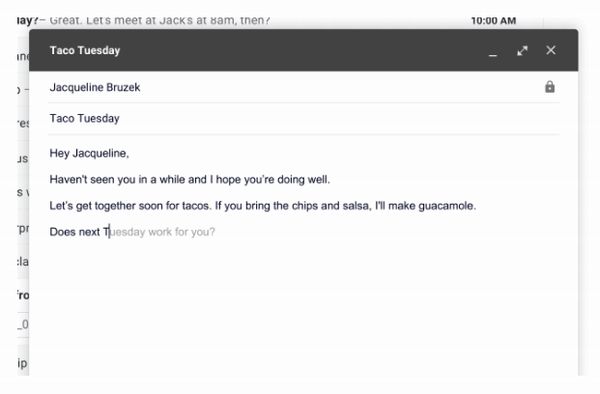Minimize the Taco Tuesday compose window
600x394 pixels.
pyautogui.click(x=493, y=51)
